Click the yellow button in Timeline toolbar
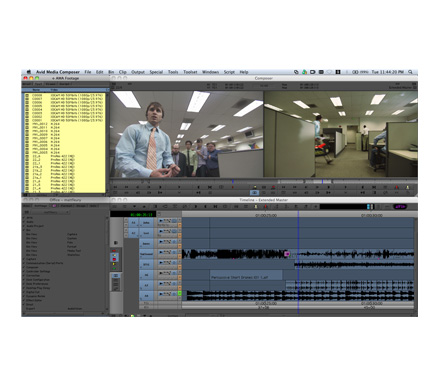 click(x=256, y=207)
